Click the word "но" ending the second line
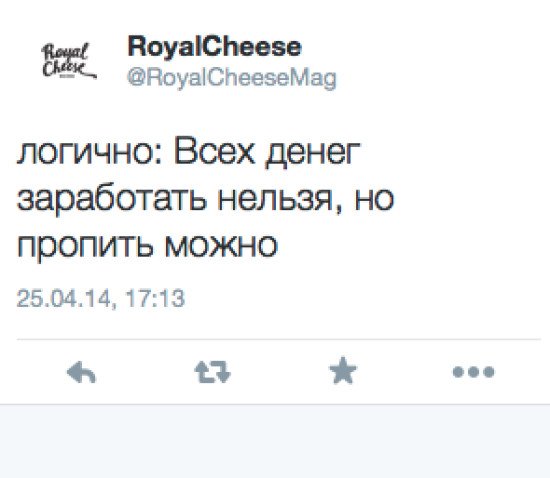550x478 pixels. click(x=374, y=199)
